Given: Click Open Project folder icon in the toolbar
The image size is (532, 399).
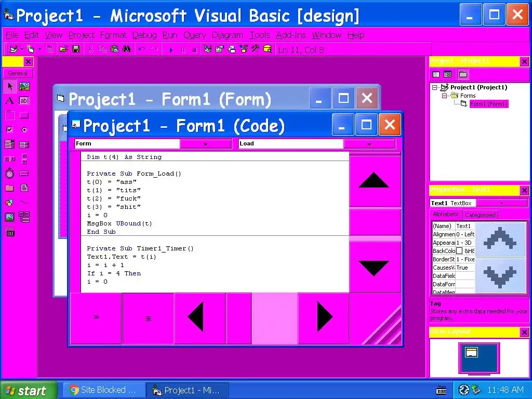Looking at the screenshot, I should coord(63,49).
